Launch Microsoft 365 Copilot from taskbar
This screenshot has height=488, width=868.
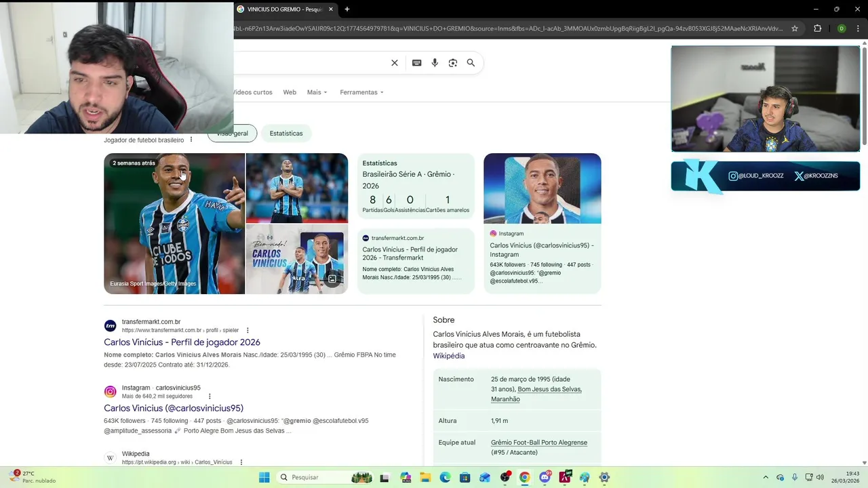point(406,477)
